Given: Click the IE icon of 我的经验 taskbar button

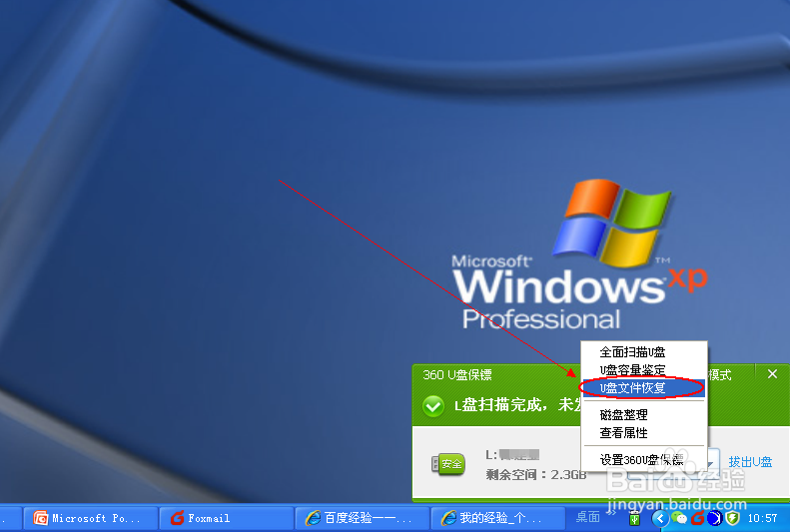Looking at the screenshot, I should point(448,518).
